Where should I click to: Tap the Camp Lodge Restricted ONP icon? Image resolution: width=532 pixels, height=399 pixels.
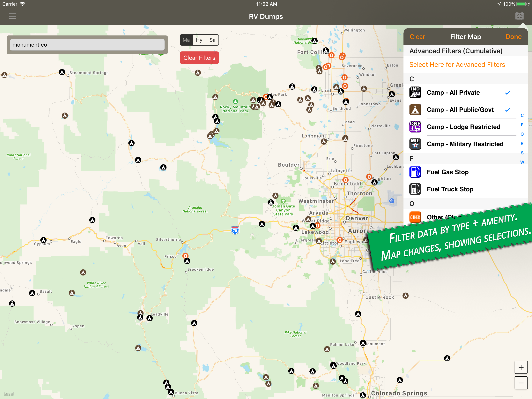415,127
